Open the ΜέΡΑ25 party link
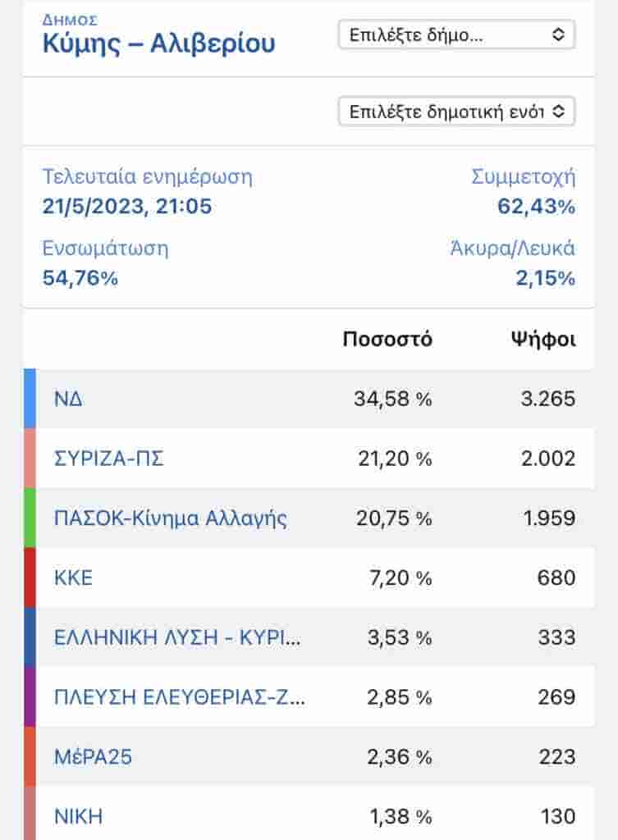Screen dimensions: 618x840 click(x=93, y=756)
